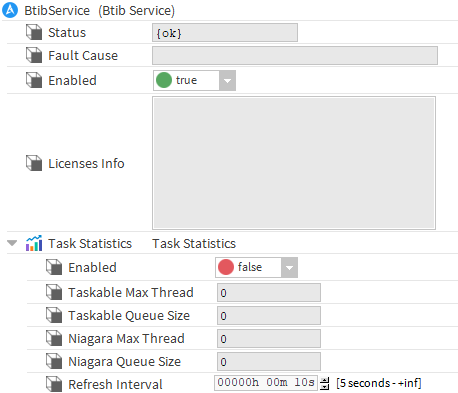Click the 'BtibService (Btib Service)' title text

99,11
